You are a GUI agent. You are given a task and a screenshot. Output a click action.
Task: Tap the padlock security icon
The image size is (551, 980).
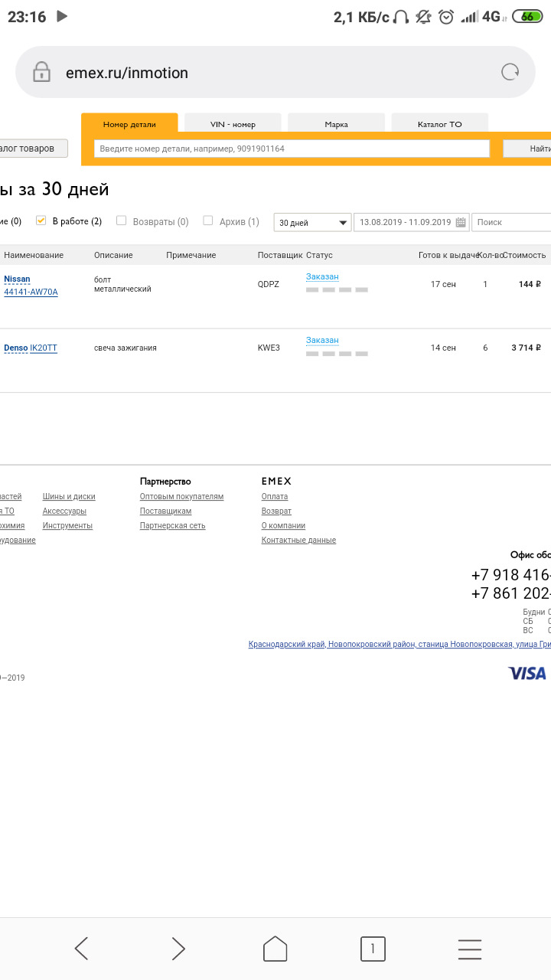pyautogui.click(x=41, y=72)
